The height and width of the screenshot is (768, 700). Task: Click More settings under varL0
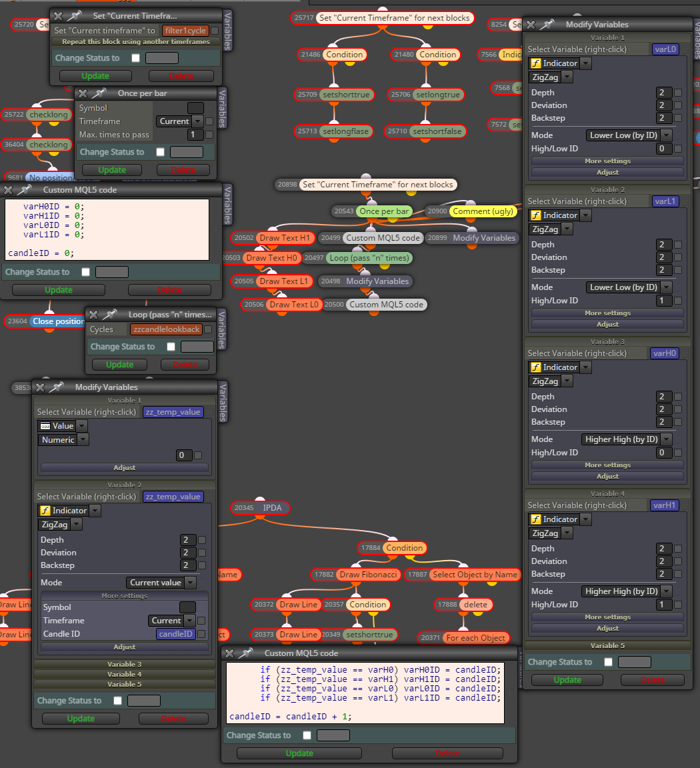pos(607,161)
